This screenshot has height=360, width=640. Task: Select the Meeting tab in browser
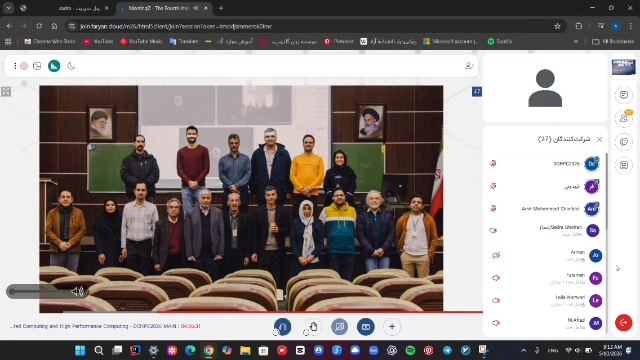point(163,8)
